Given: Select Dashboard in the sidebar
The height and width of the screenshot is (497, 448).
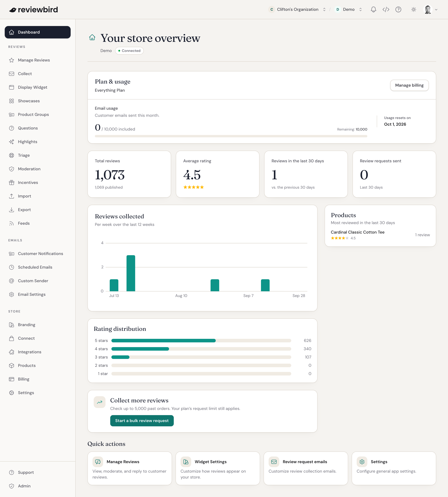Looking at the screenshot, I should pos(38,32).
